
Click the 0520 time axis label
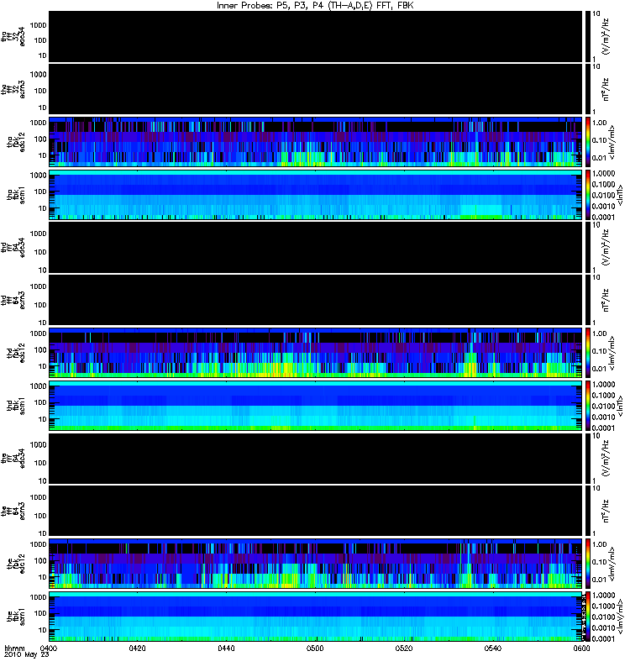point(404,648)
